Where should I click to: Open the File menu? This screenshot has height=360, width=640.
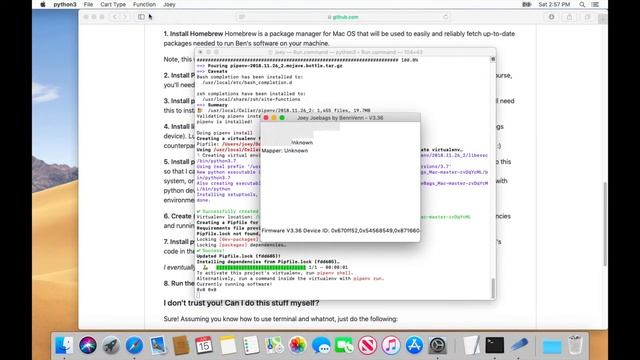(x=88, y=4)
